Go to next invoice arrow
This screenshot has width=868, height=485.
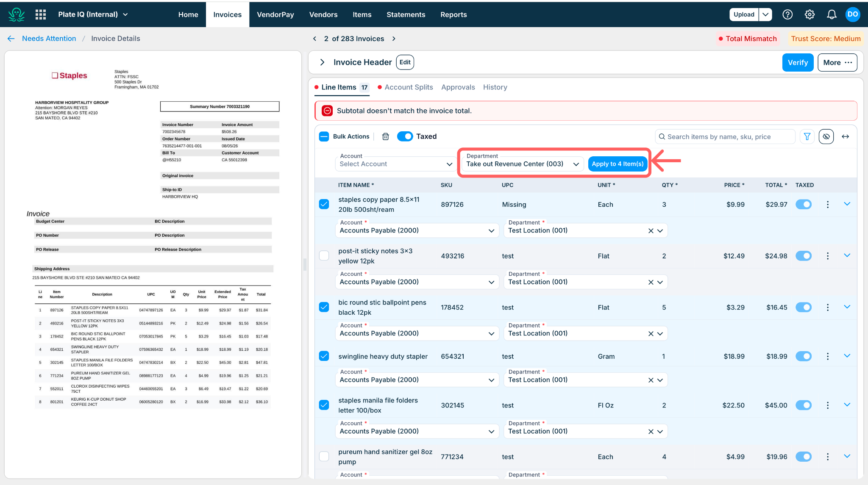click(394, 39)
